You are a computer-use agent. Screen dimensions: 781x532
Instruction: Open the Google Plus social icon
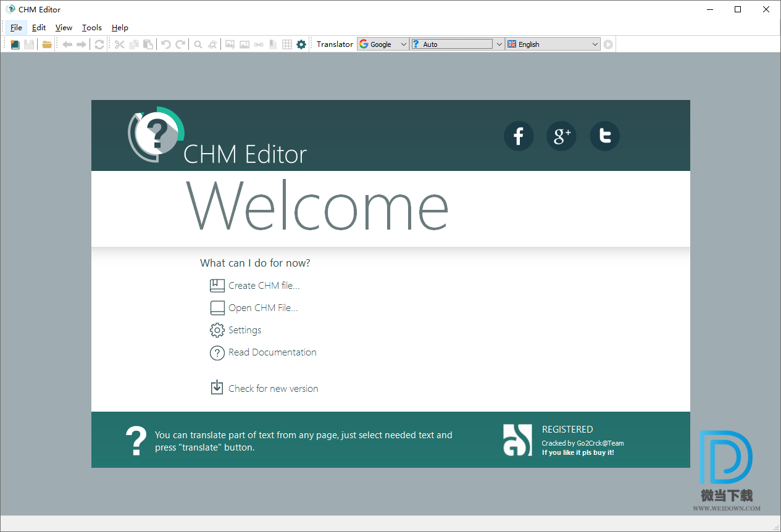coord(561,136)
